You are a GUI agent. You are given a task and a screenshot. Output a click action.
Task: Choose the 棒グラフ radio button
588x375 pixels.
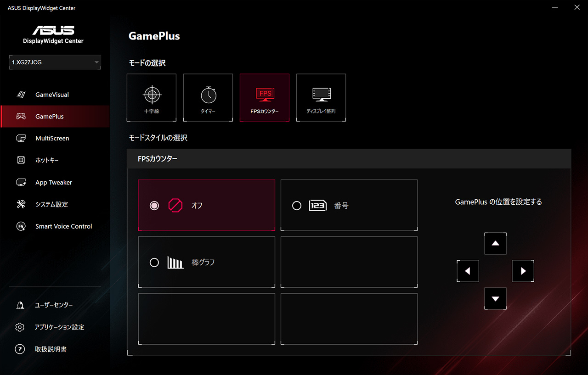point(154,263)
